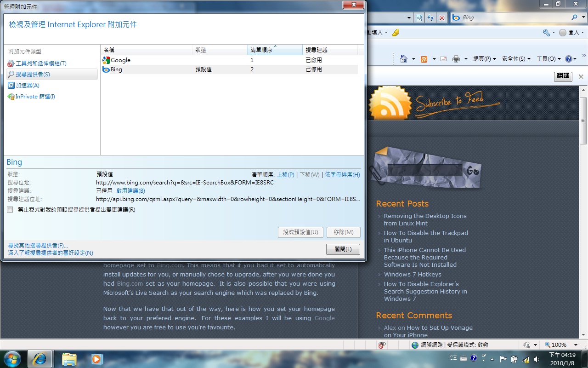Sort list by 清單順序 column header
588x368 pixels.
(x=275, y=50)
